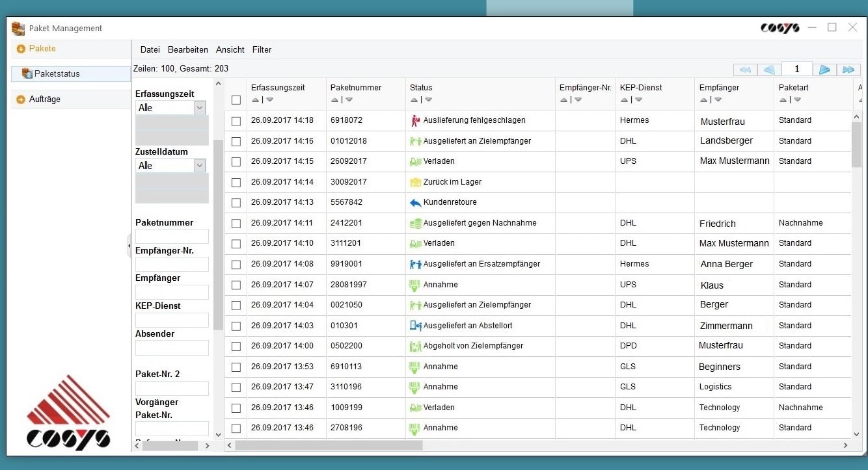
Task: Check the box for package 0502200
Action: 236,346
